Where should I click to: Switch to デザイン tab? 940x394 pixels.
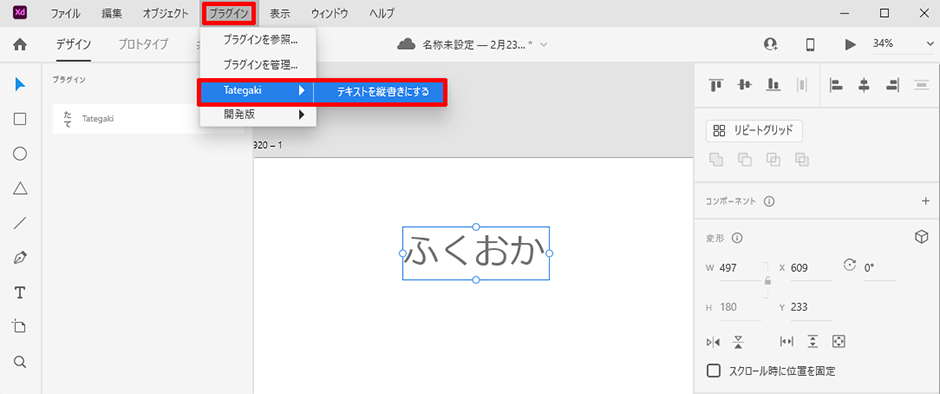pos(74,44)
